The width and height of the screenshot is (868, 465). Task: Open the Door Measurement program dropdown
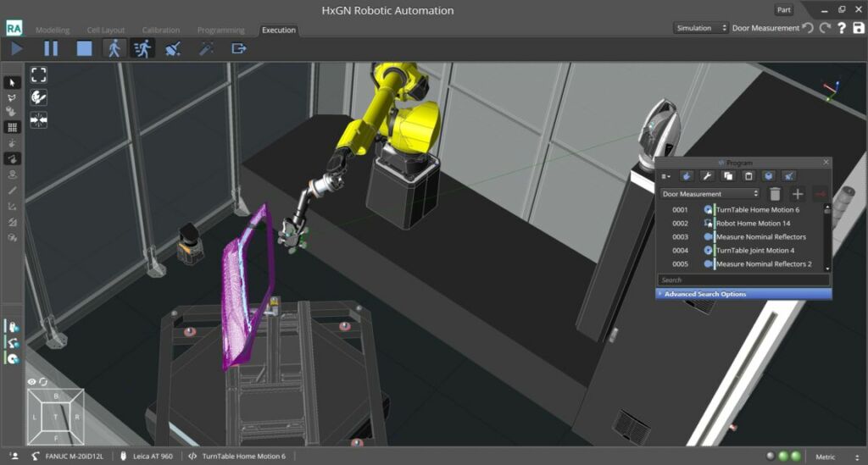pos(710,194)
